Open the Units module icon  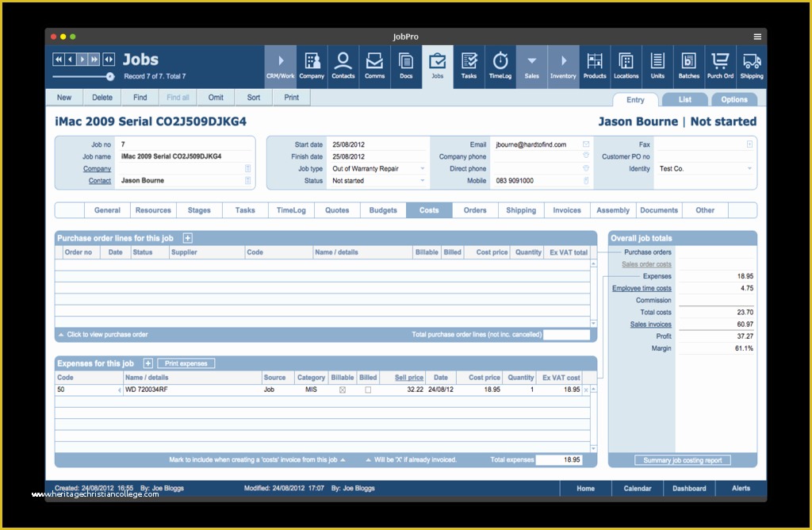click(x=657, y=67)
